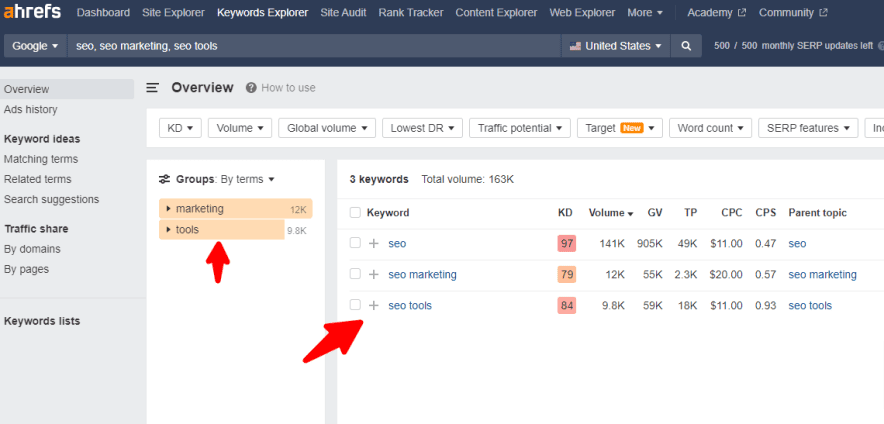Click the plus icon beside seo tools
Viewport: 884px width, 424px height.
click(x=373, y=305)
